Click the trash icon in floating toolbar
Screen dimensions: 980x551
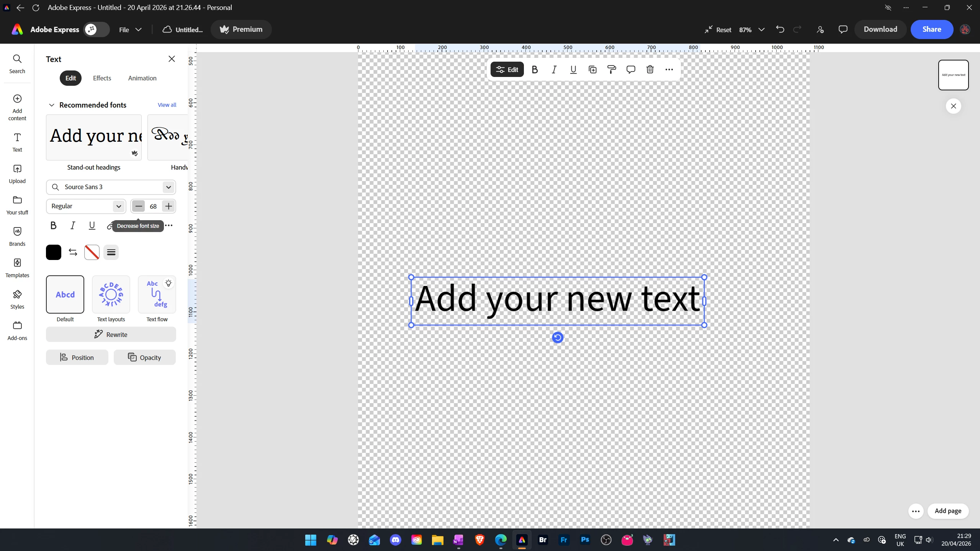click(650, 70)
